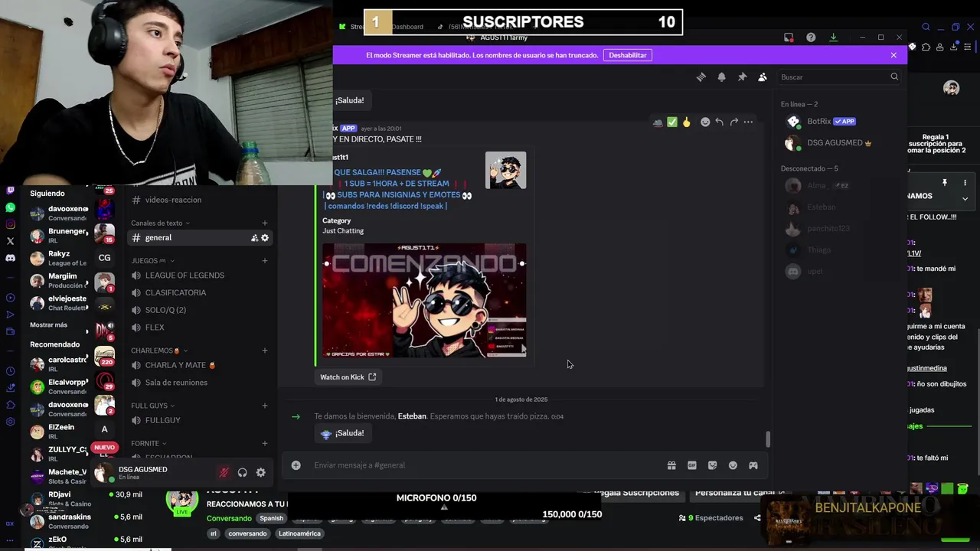Select the videos-reaccion channel
This screenshot has height=551, width=980.
(200, 200)
